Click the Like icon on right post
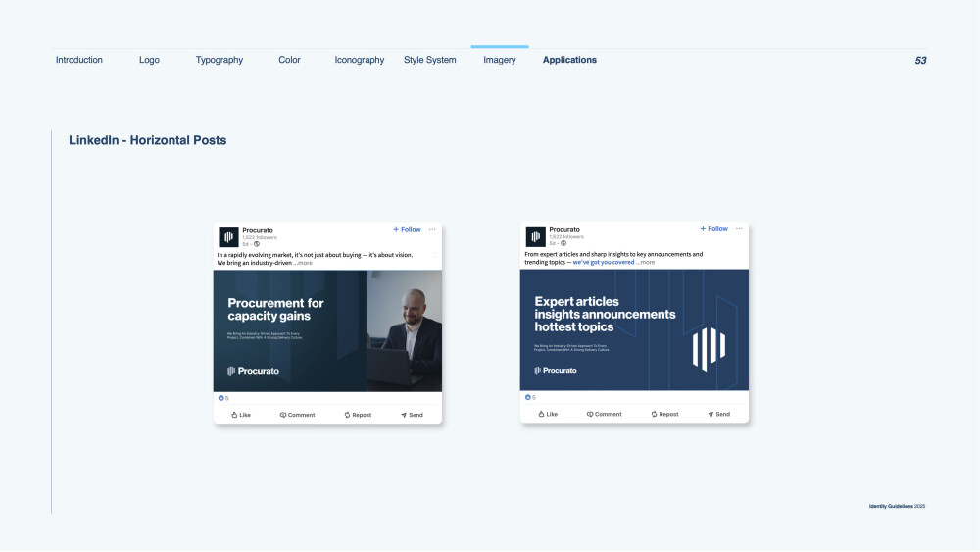 (x=541, y=414)
